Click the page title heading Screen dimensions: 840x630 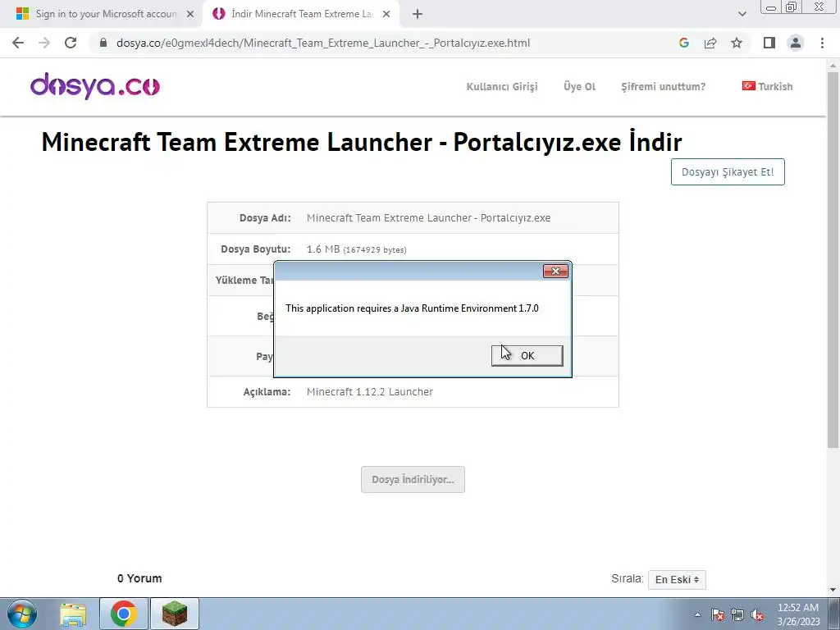[x=362, y=142]
